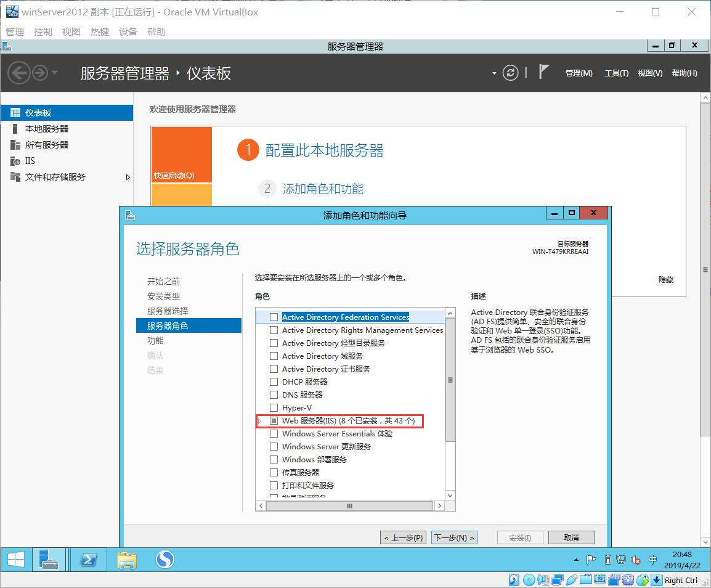The height and width of the screenshot is (588, 711).
Task: Expand the 文件和存储服务 arrow
Action: [x=128, y=178]
